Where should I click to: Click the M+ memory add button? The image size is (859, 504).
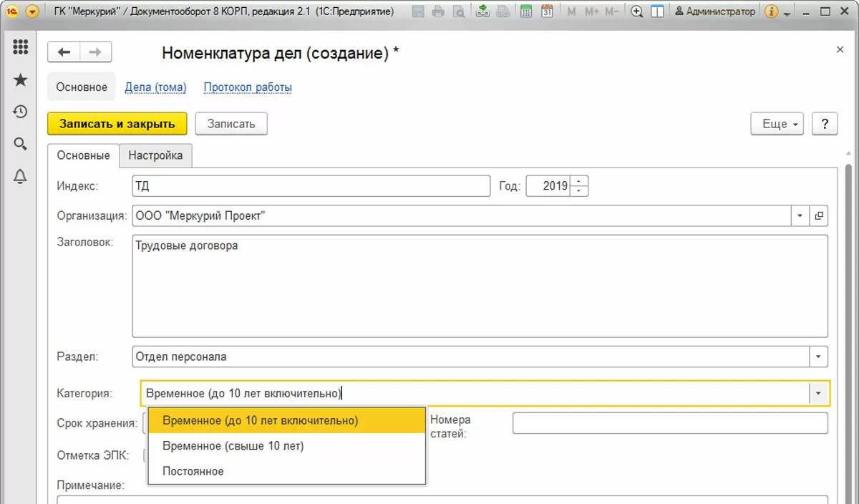point(591,11)
